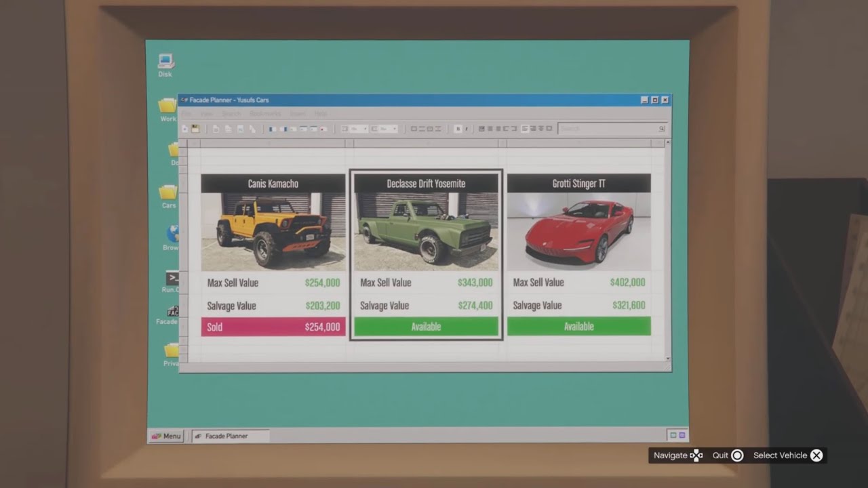
Task: Click the magnifier icon in search box
Action: tap(661, 129)
